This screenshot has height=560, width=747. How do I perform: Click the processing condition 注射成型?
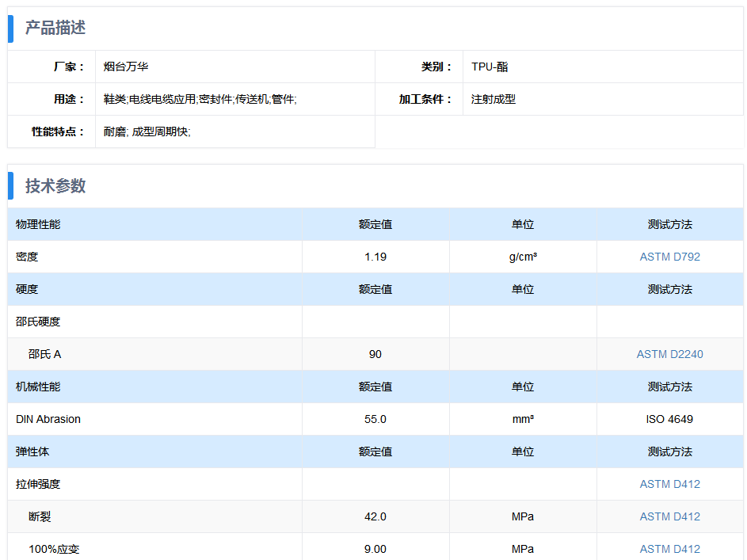coord(493,99)
